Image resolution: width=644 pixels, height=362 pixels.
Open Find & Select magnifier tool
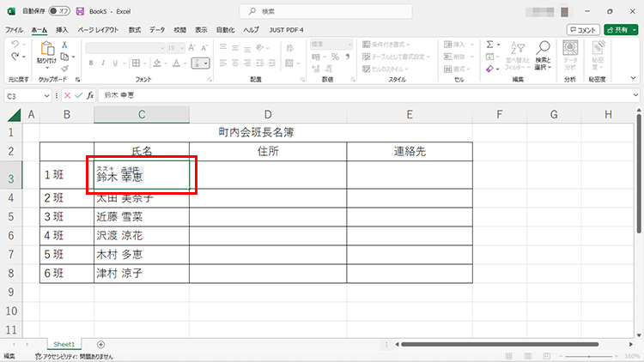click(x=542, y=50)
